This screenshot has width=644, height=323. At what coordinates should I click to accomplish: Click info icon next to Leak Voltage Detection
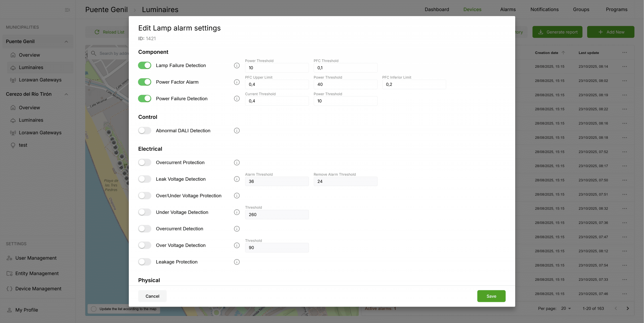tap(236, 179)
